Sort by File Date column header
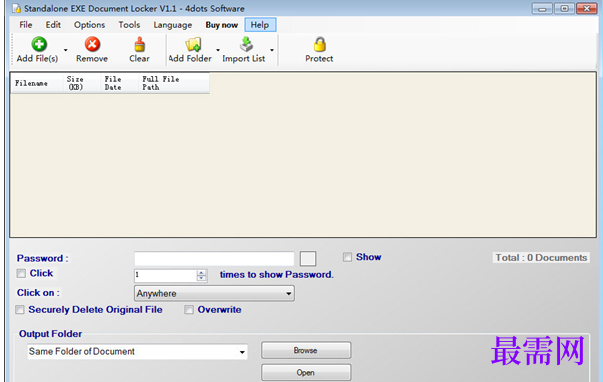This screenshot has width=603, height=382. [119, 83]
